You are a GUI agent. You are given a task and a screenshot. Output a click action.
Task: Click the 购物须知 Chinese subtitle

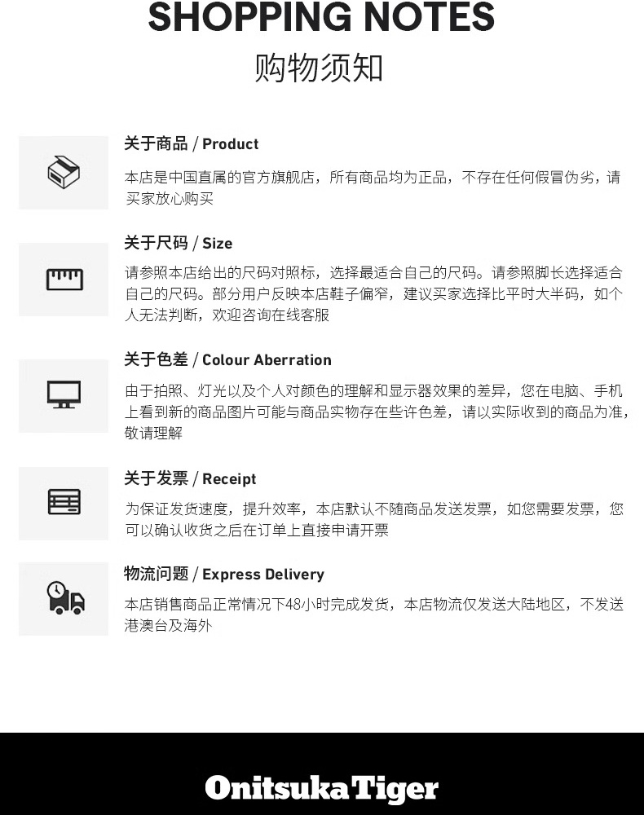click(x=319, y=68)
